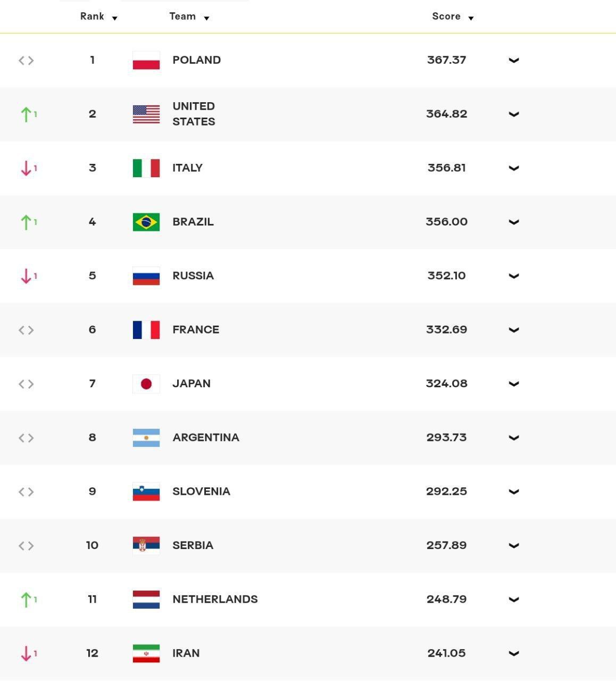Sort the table by Team column

click(189, 16)
